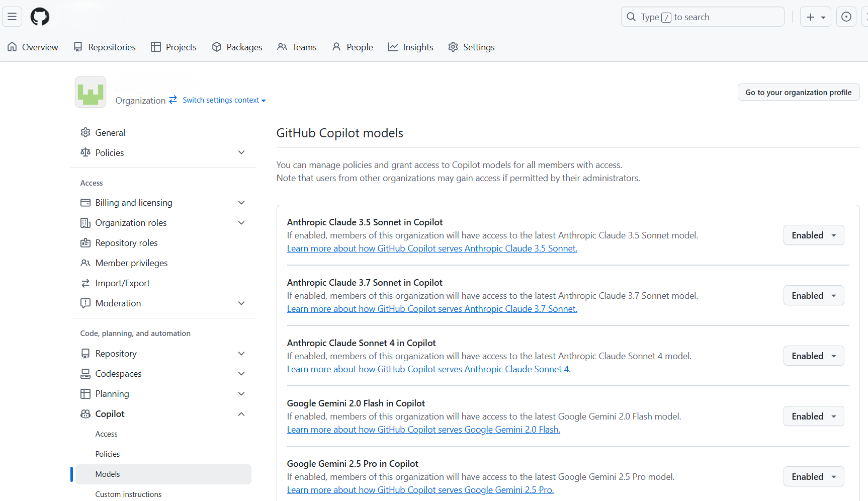868x501 pixels.
Task: Open learn more link for Claude 3.7 Sonnet
Action: tap(432, 309)
